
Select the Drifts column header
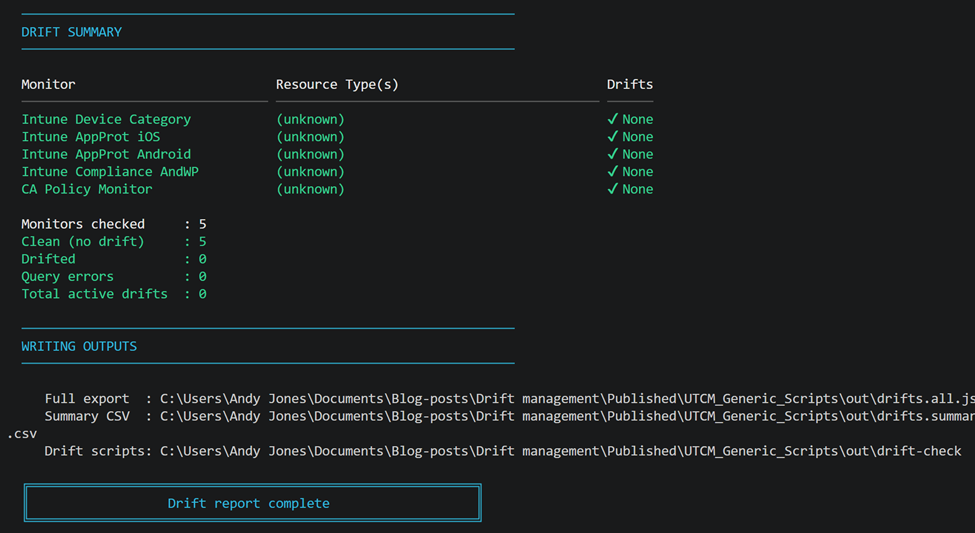point(629,84)
